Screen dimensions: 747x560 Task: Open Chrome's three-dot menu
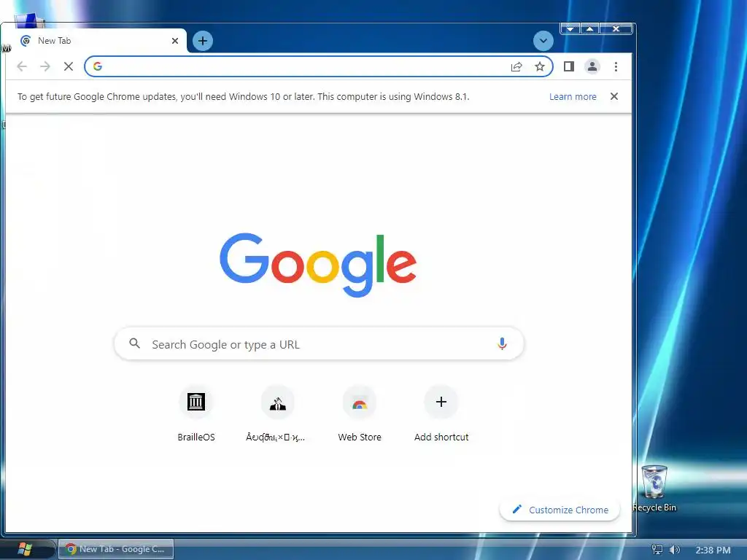[616, 66]
